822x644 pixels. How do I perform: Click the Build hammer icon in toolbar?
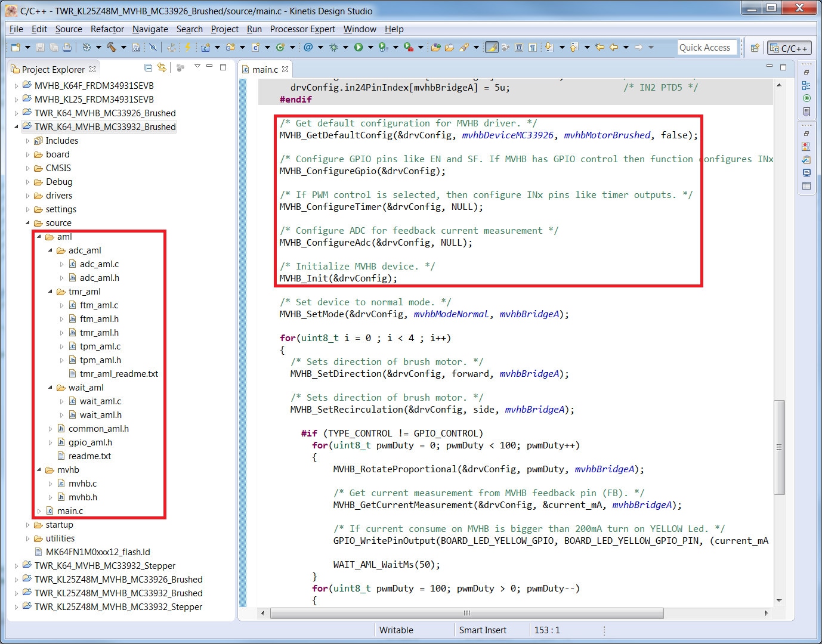point(112,47)
